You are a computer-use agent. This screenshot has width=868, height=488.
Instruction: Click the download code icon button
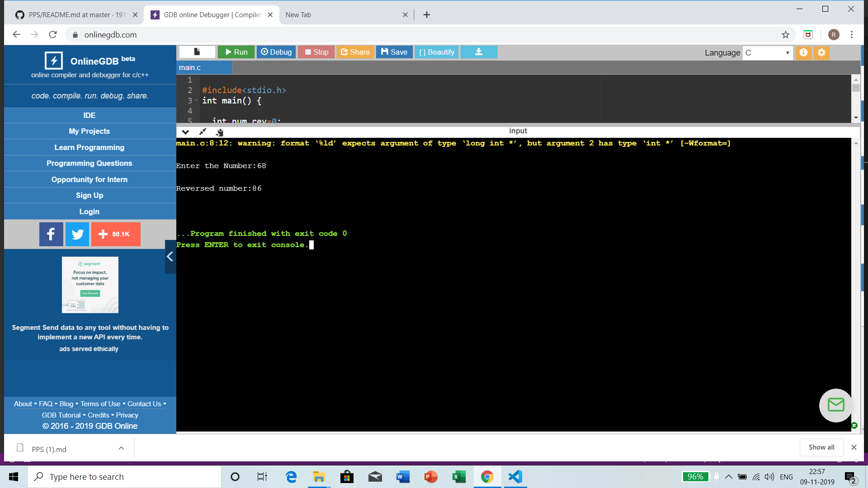[x=478, y=52]
